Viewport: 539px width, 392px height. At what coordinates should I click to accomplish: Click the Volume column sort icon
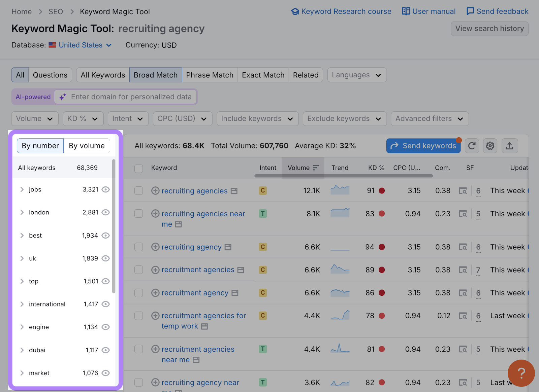[x=316, y=168]
